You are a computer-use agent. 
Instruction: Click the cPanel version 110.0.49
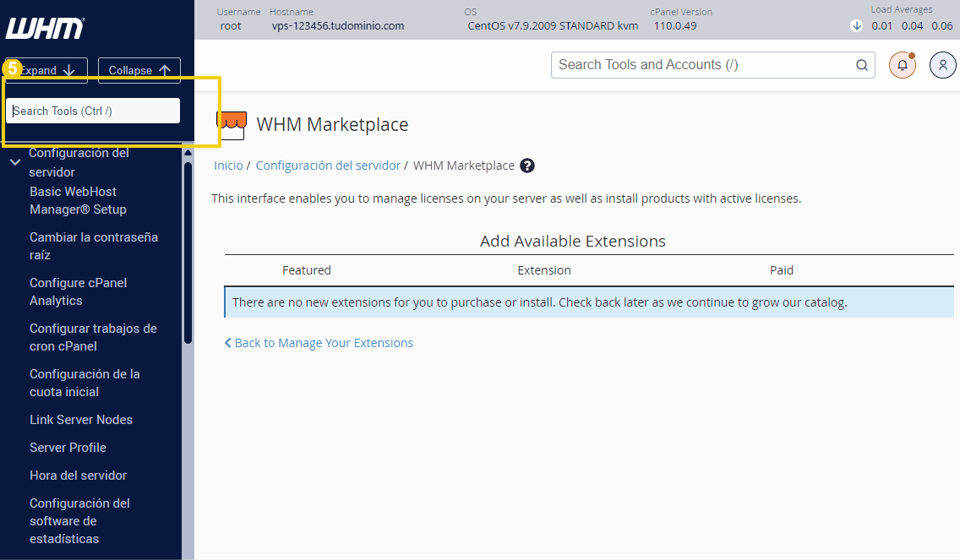coord(675,26)
